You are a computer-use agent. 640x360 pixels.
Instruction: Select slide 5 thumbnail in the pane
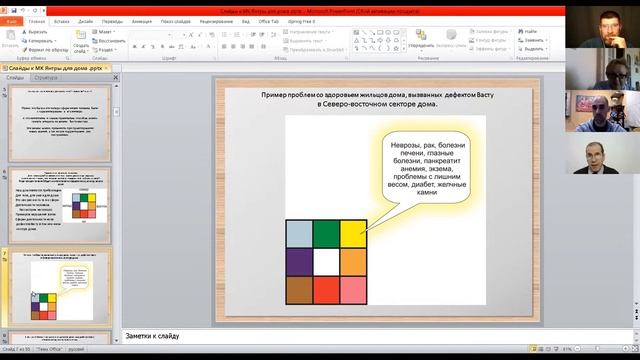tap(60, 124)
